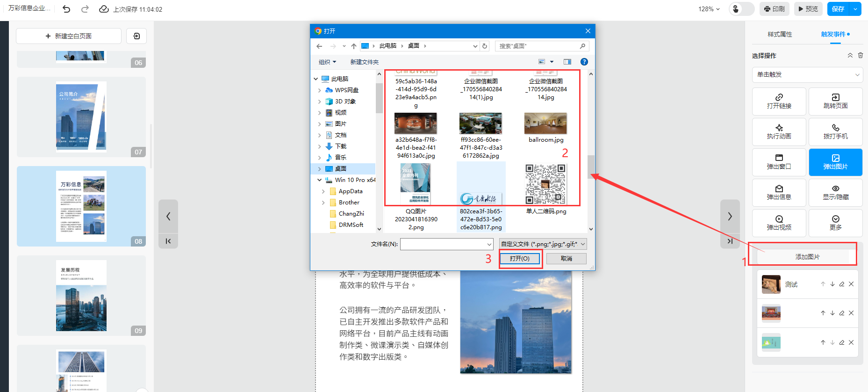Open the import page icon beside 新建空白页面

click(x=136, y=36)
